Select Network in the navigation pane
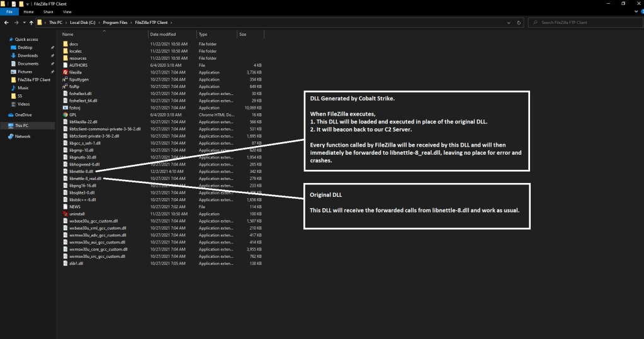Image resolution: width=644 pixels, height=339 pixels. pos(23,136)
